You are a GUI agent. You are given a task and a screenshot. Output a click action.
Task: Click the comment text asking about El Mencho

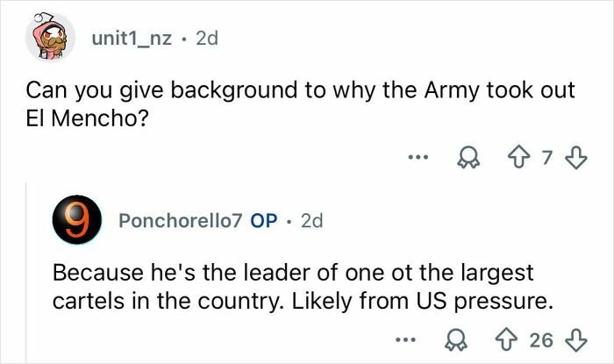[x=298, y=105]
